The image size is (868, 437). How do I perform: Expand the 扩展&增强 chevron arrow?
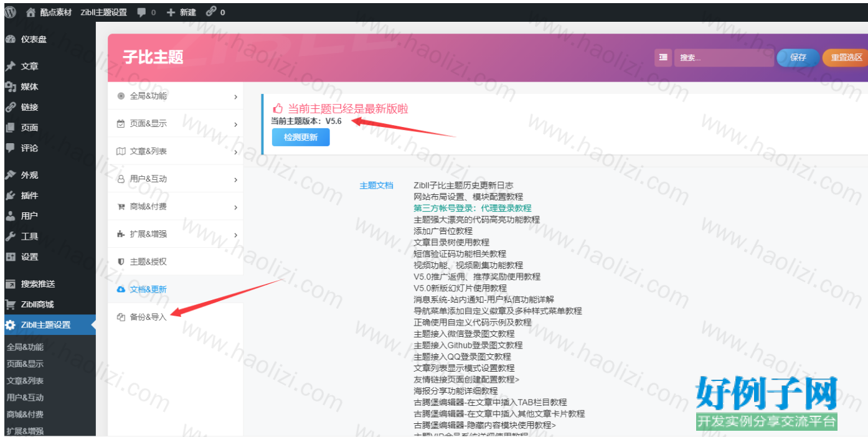236,235
